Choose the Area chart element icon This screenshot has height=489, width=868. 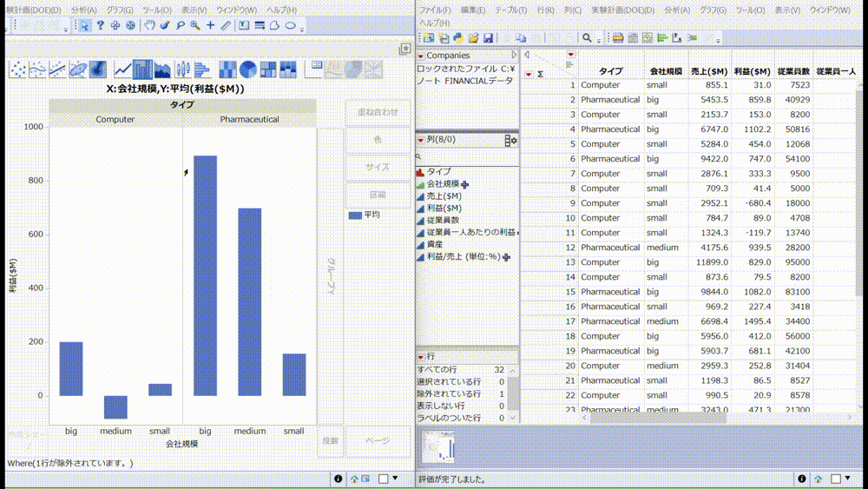[x=163, y=69]
